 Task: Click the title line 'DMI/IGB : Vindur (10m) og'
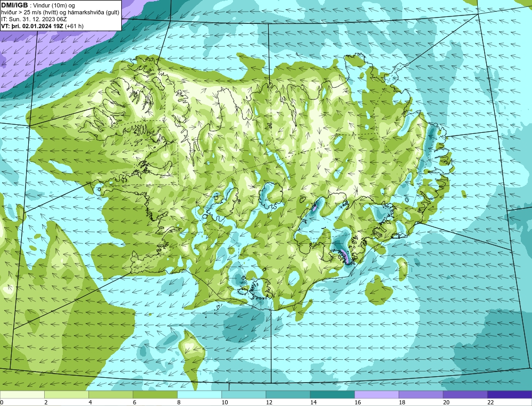[x=38, y=5]
